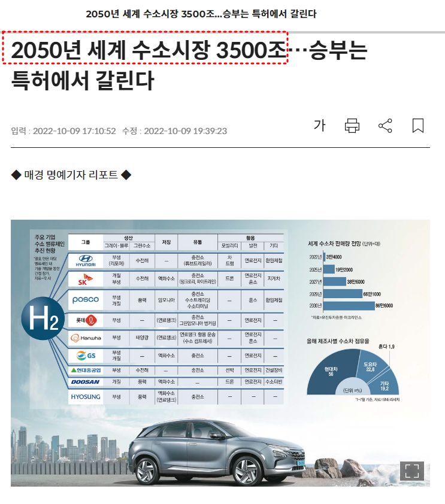Viewport: 445px width, 504px height.
Task: Open the font size '가' option
Action: click(320, 125)
